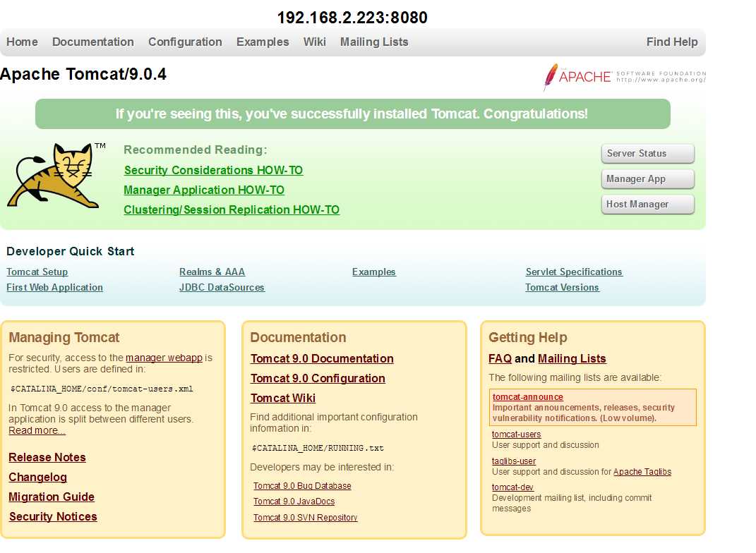
Task: Open the Servlet Specifications link
Action: (x=574, y=272)
